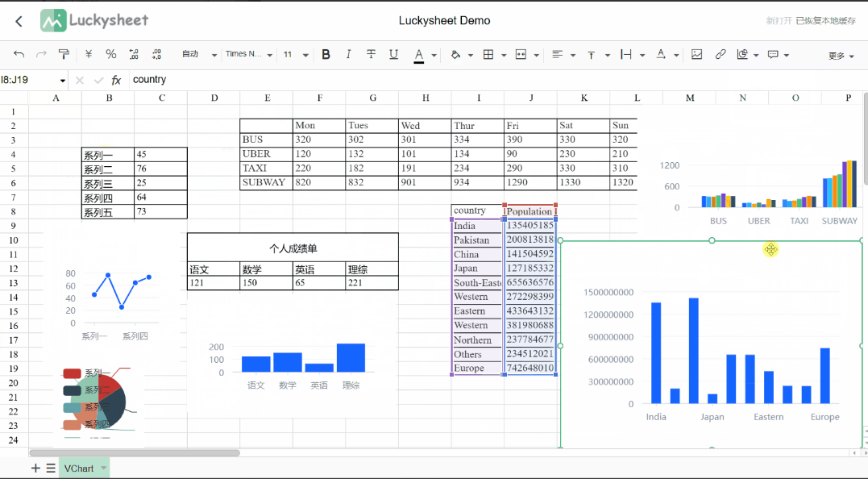Viewport: 868px width, 479px height.
Task: Toggle bold formatting
Action: click(326, 54)
